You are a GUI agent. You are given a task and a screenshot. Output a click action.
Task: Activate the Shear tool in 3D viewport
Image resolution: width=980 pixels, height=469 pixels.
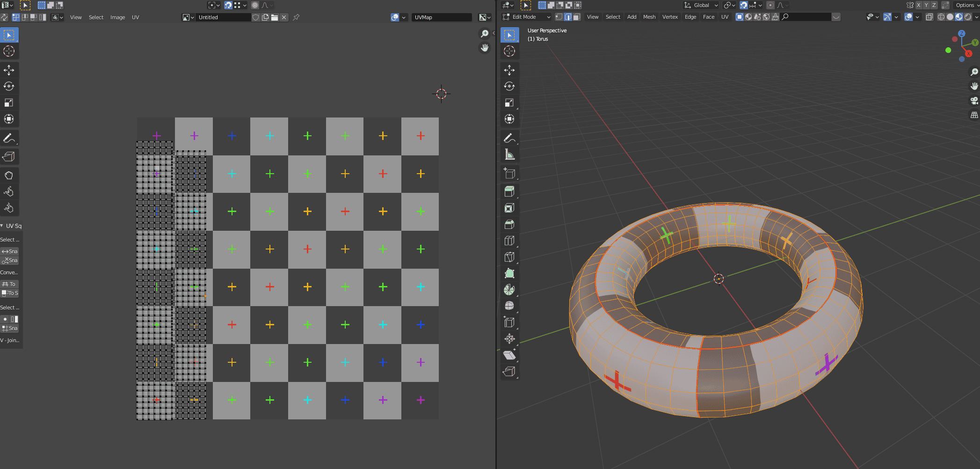pos(509,355)
